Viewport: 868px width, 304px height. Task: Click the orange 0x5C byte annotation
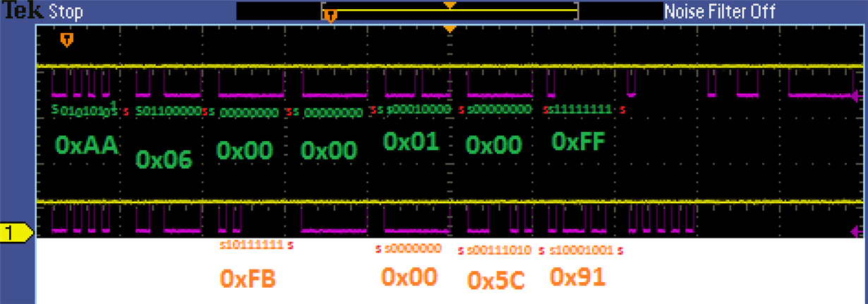496,280
